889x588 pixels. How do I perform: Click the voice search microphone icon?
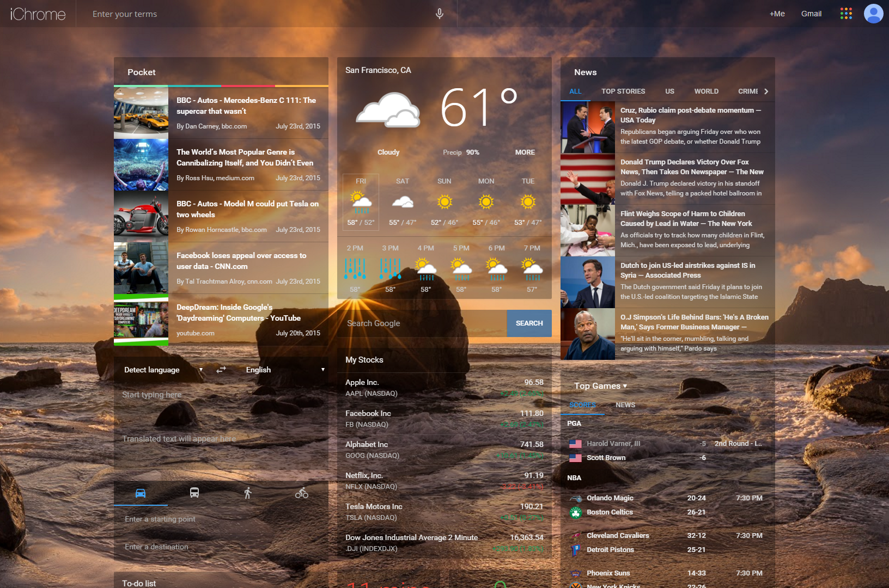tap(439, 14)
